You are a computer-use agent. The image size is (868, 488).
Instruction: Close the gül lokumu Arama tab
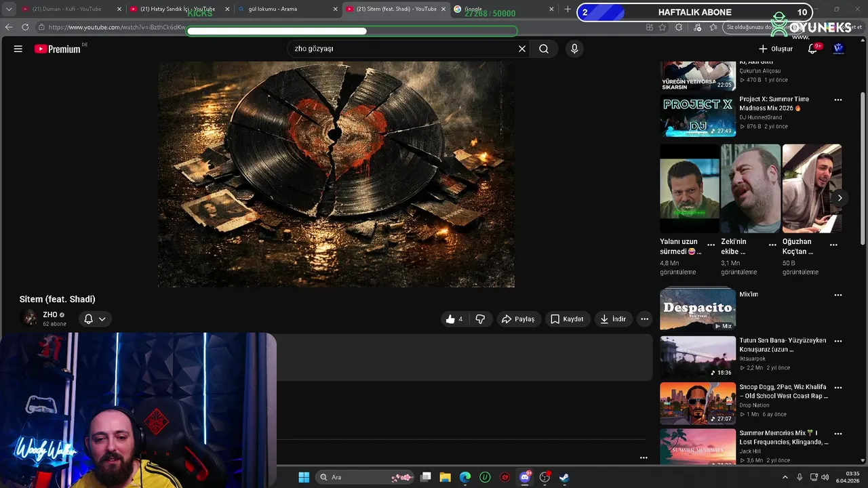(335, 9)
